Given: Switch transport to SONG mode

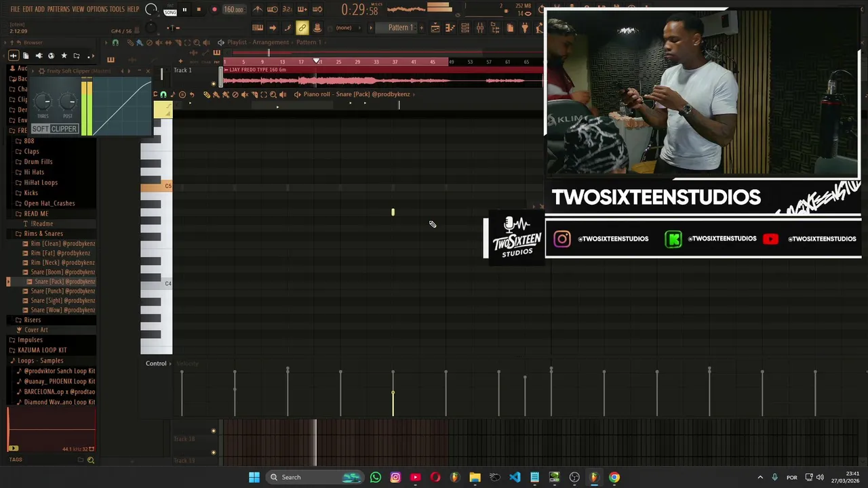Looking at the screenshot, I should [170, 12].
